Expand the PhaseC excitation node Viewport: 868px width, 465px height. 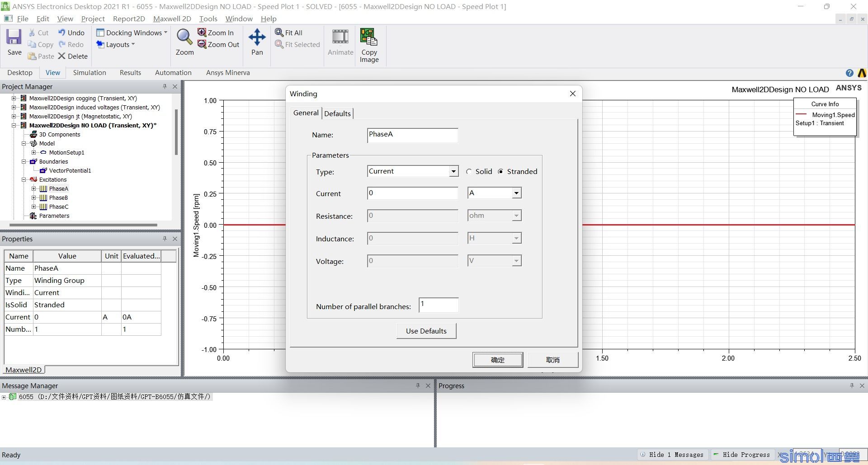coord(33,207)
